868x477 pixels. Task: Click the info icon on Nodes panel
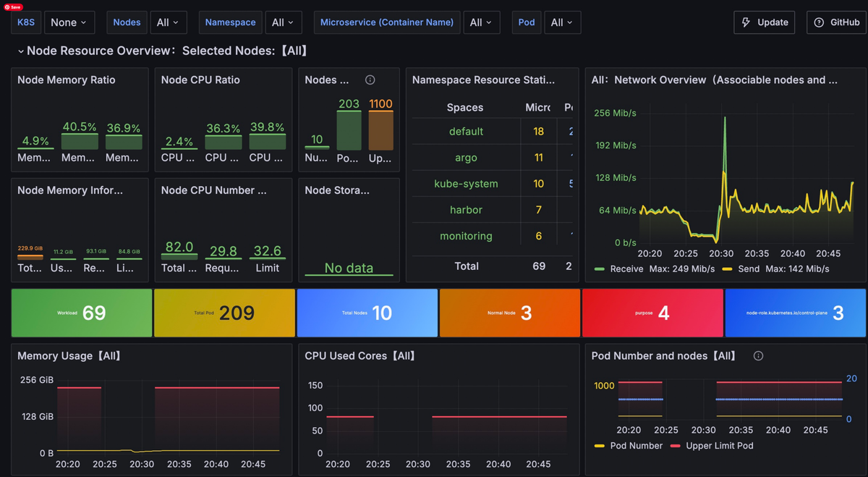370,80
